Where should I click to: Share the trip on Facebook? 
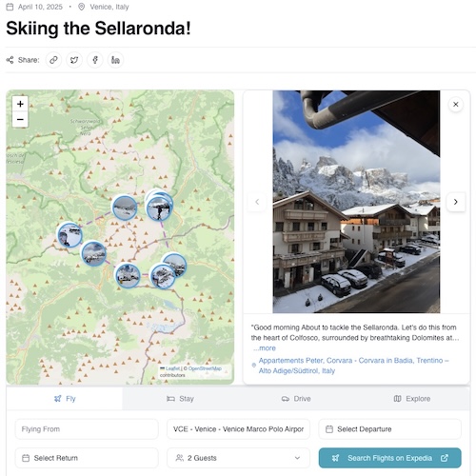pos(95,60)
